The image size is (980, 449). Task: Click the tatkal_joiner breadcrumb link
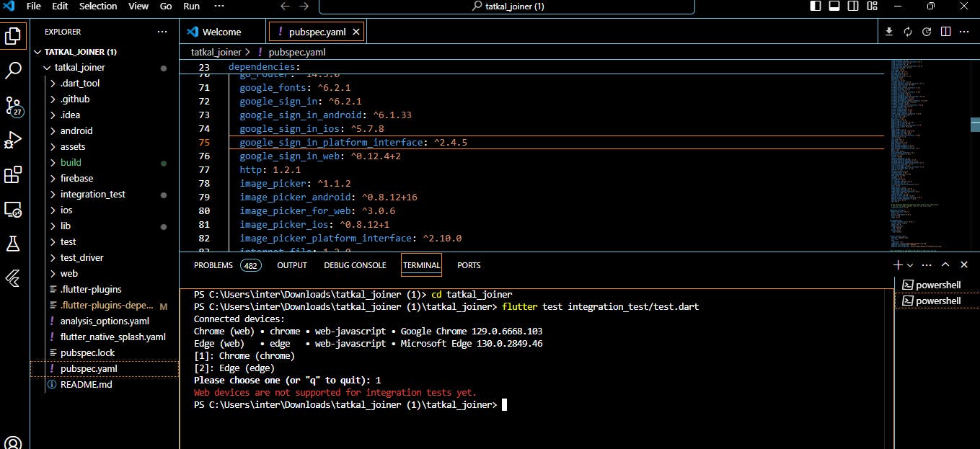[216, 53]
